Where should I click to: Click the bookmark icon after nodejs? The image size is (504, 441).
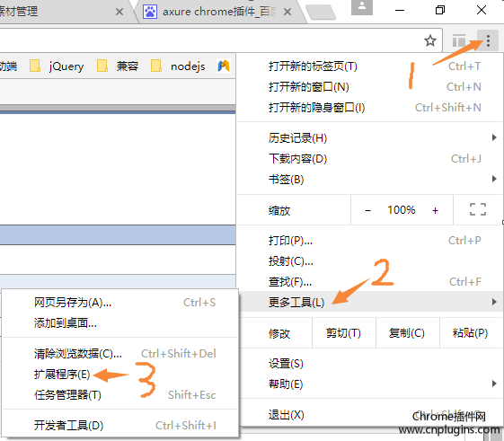(x=224, y=66)
